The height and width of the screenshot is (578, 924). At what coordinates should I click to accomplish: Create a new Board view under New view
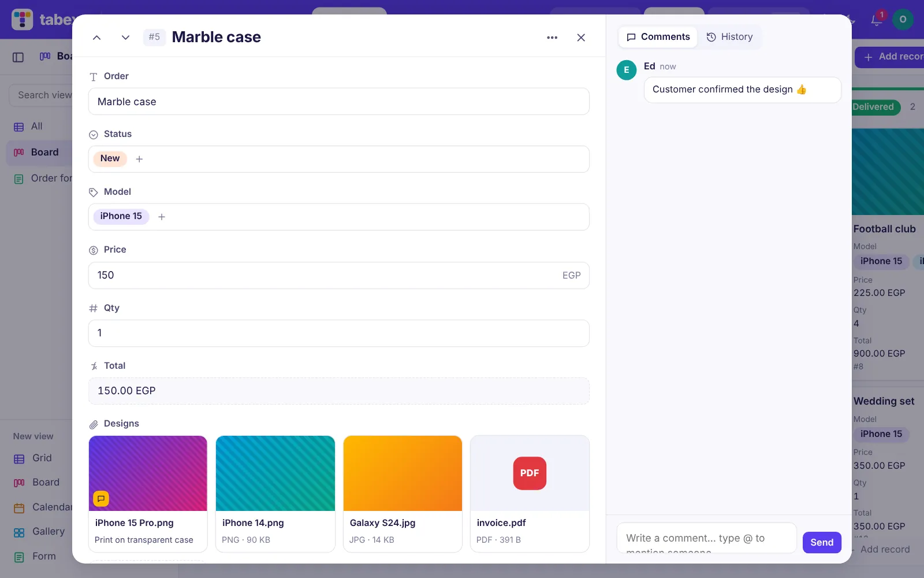pyautogui.click(x=39, y=483)
